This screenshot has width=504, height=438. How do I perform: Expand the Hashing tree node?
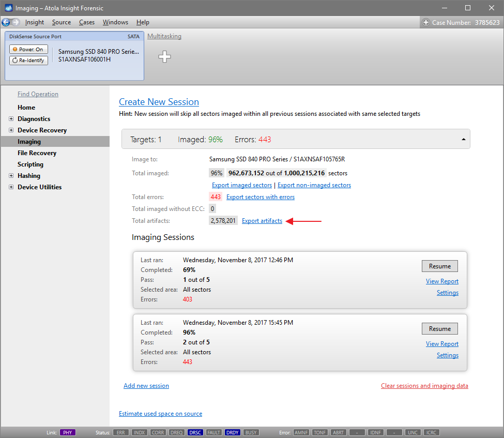pos(11,176)
